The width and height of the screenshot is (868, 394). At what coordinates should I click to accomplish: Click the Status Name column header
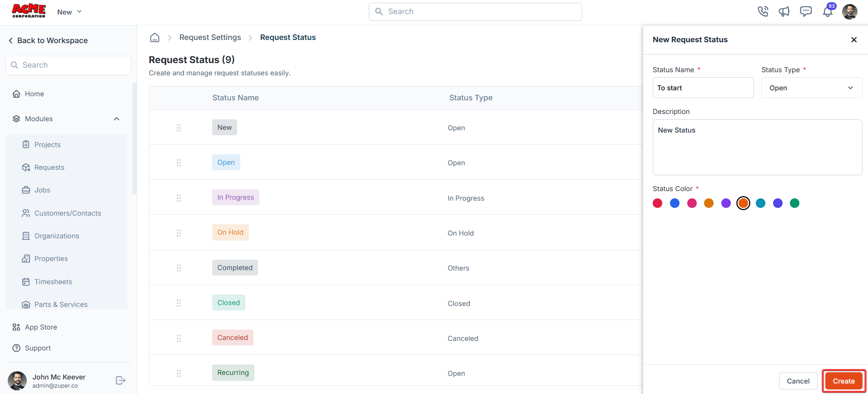coord(235,98)
